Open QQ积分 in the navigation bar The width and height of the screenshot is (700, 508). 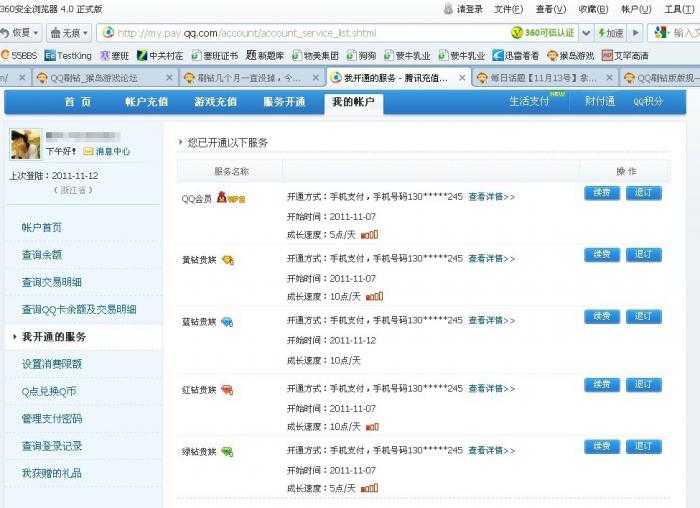point(648,101)
